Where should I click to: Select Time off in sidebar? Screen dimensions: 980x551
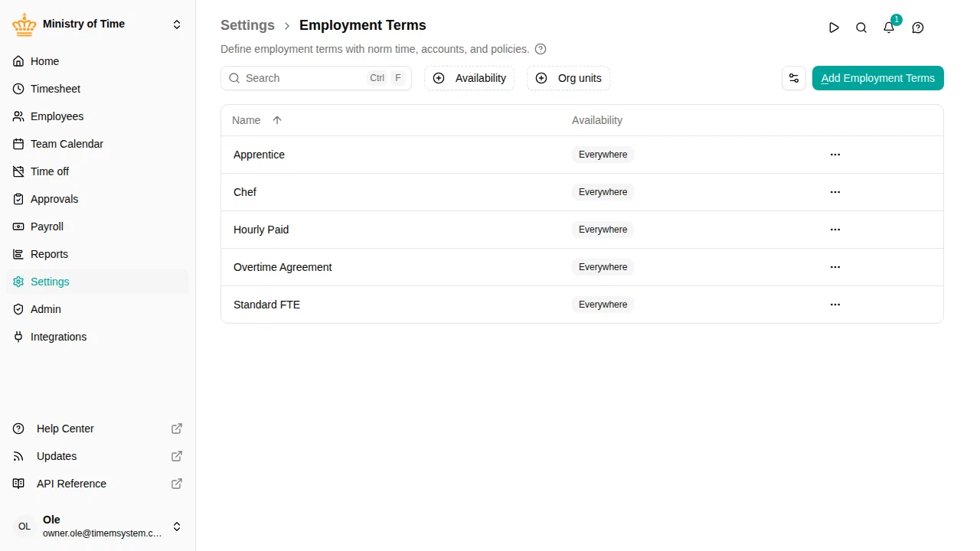tap(97, 171)
